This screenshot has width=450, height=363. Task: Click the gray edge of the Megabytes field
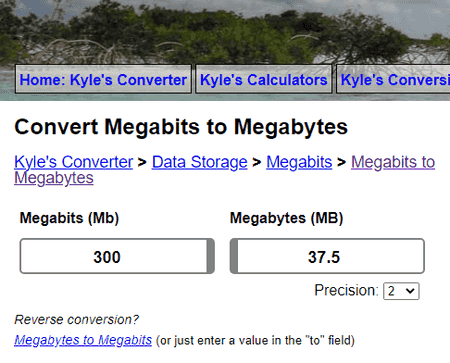pos(234,256)
